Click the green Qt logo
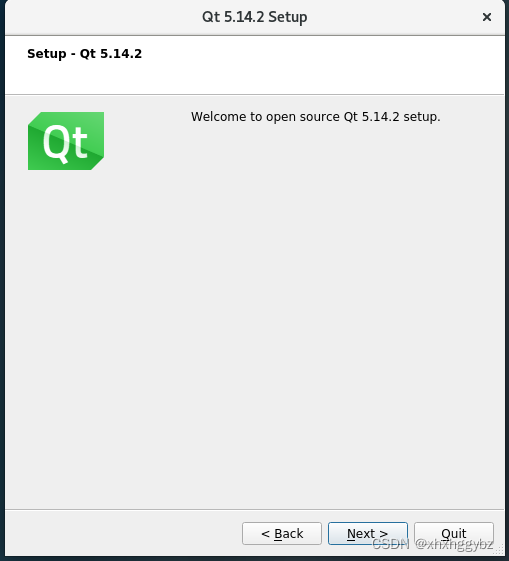 pyautogui.click(x=66, y=141)
